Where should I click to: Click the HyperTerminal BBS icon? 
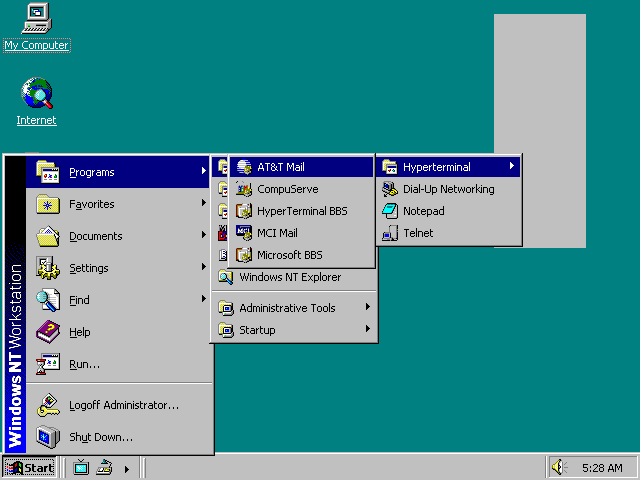[x=244, y=211]
